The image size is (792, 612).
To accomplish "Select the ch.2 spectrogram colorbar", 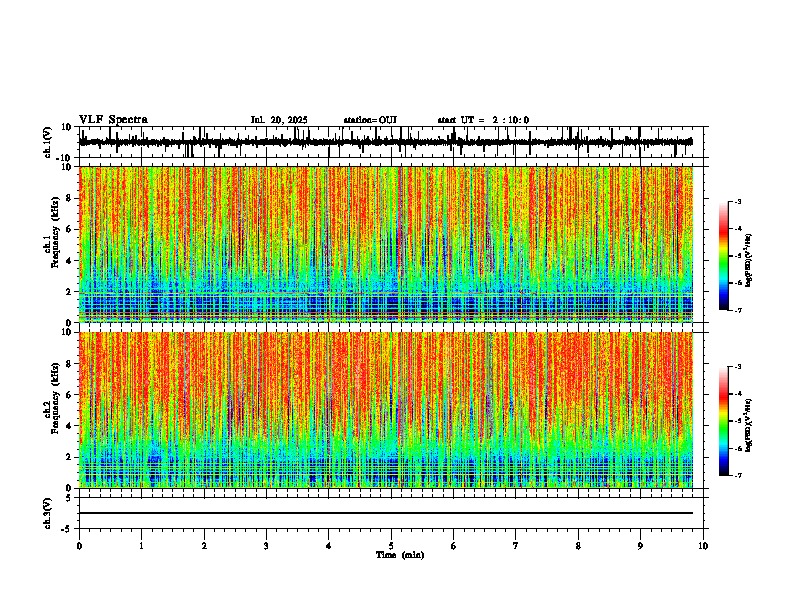I will 724,421.
